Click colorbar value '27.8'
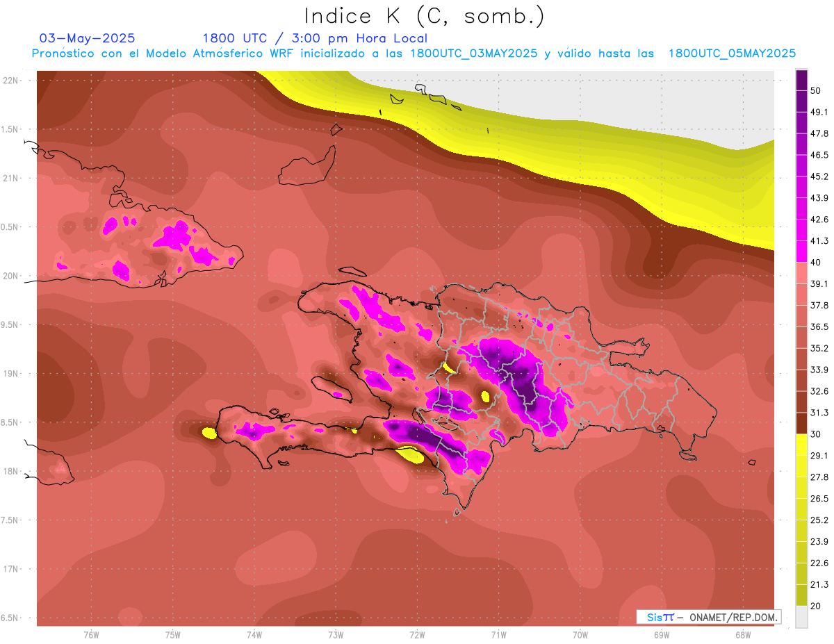Viewport: 834px width, 644px height. [x=819, y=477]
